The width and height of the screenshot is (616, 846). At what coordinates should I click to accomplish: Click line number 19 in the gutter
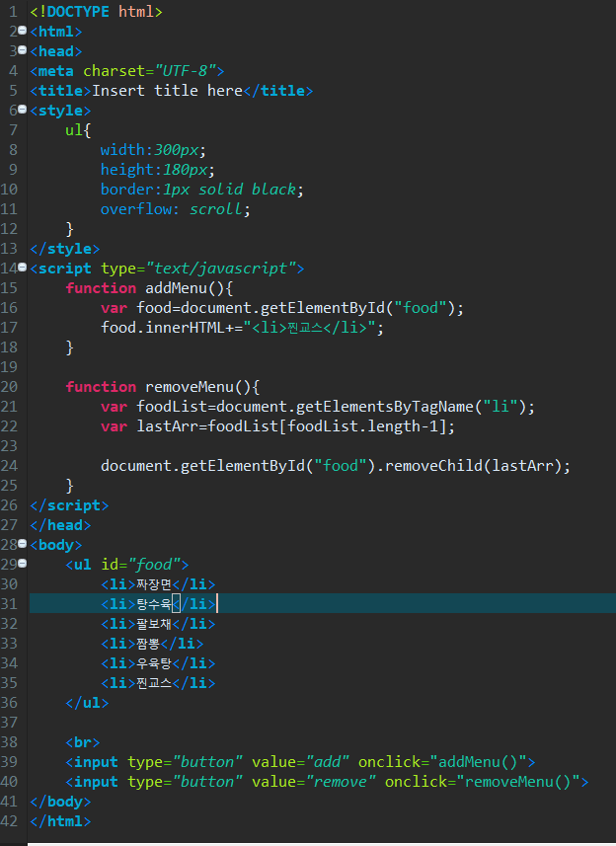pyautogui.click(x=9, y=367)
